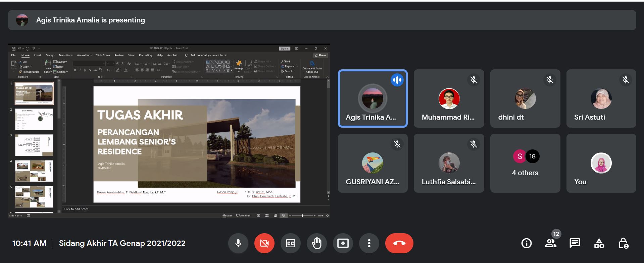This screenshot has height=263, width=644.
Task: Click the Present now screen share icon
Action: pos(343,243)
